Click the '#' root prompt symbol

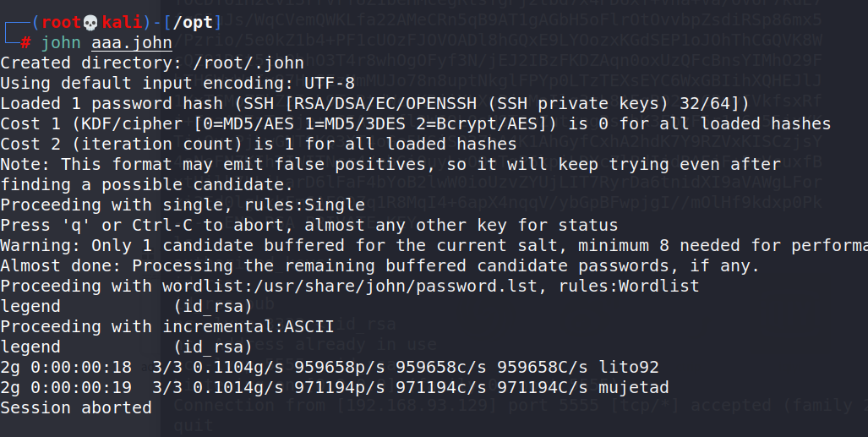[x=26, y=42]
